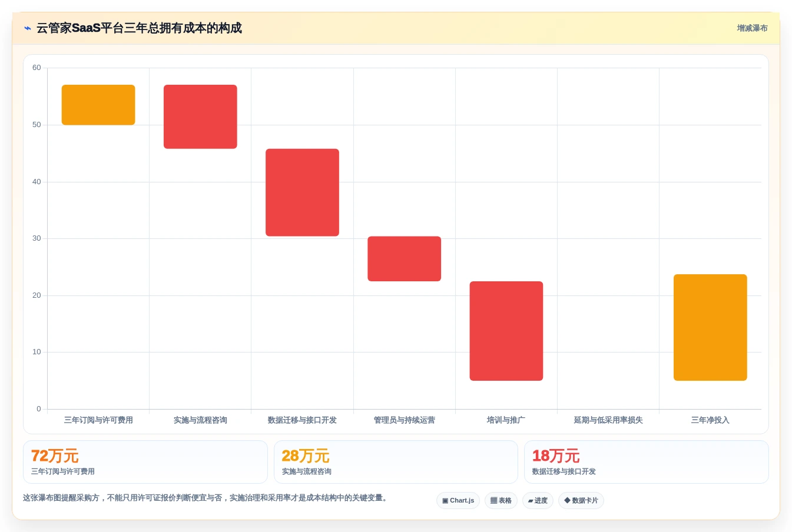This screenshot has width=792, height=532.
Task: Click the 三年净投入 axis label
Action: click(710, 420)
